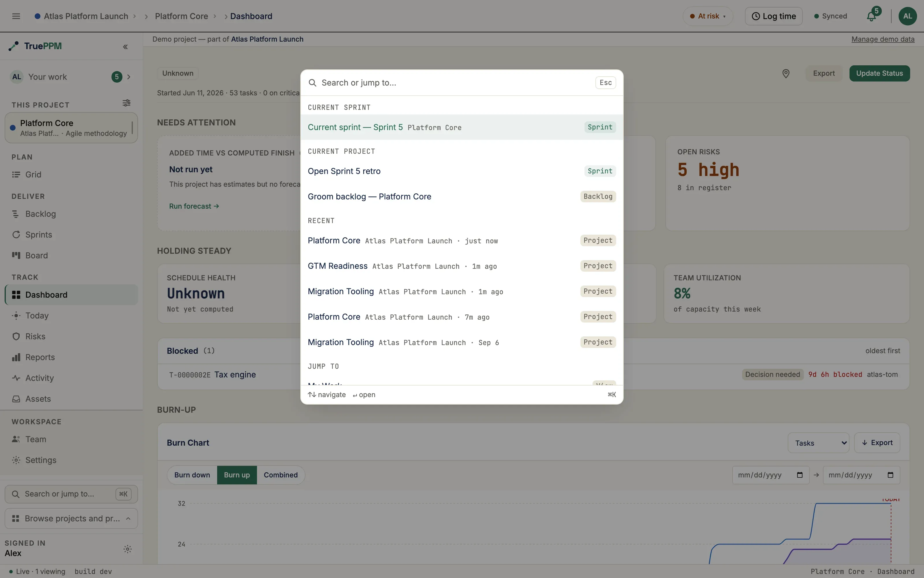Select Open Sprint 5 retro result

(x=462, y=171)
